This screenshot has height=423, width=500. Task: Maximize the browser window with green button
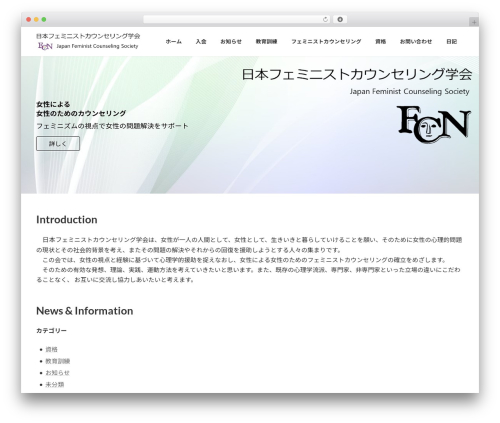(x=44, y=20)
